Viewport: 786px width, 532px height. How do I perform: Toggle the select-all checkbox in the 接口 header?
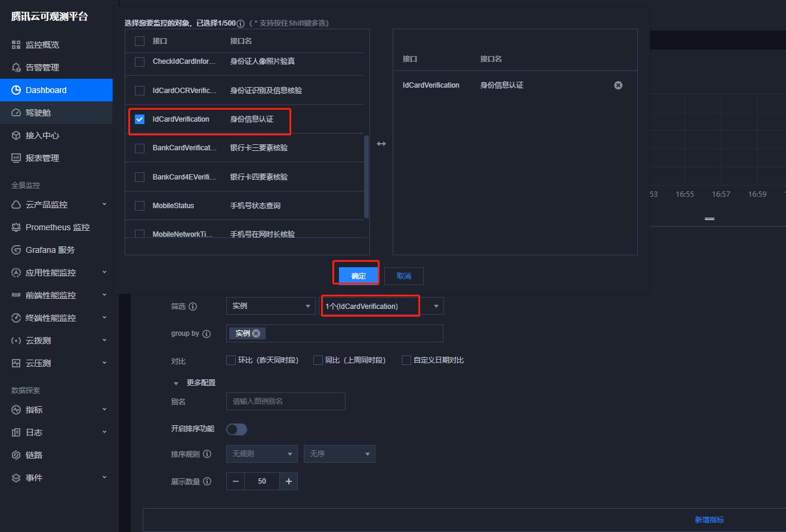pyautogui.click(x=140, y=41)
